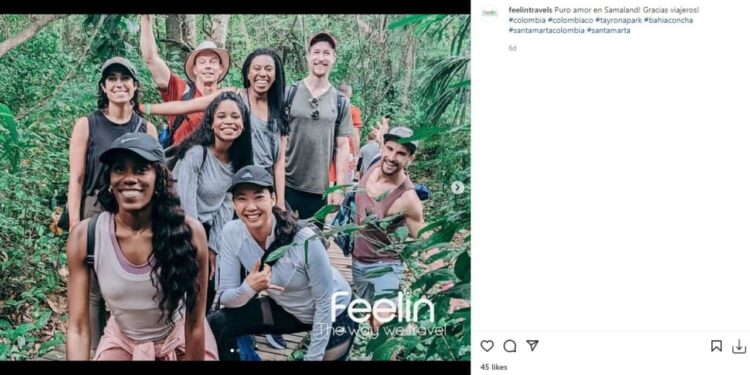The width and height of the screenshot is (750, 375).
Task: Advance to next photo with carousel arrow
Action: (x=457, y=188)
